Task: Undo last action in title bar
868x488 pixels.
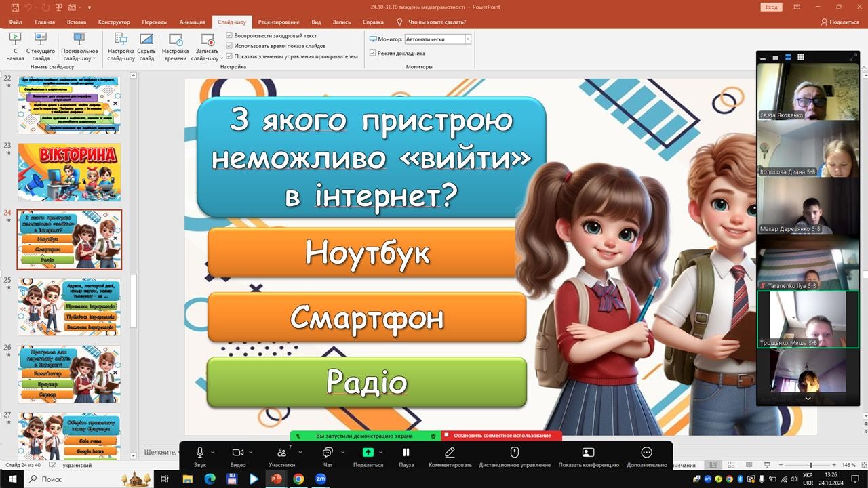Action: point(29,7)
